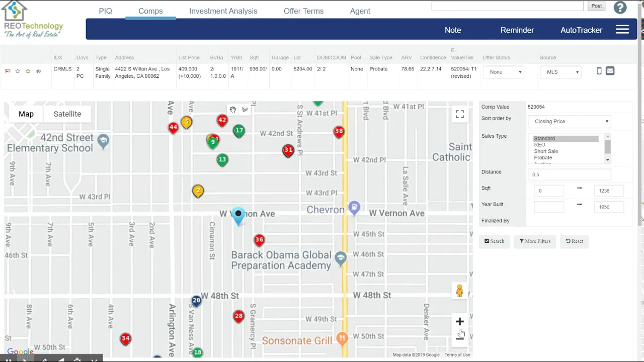This screenshot has width=644, height=362.
Task: Open the help question mark icon
Action: tap(620, 8)
